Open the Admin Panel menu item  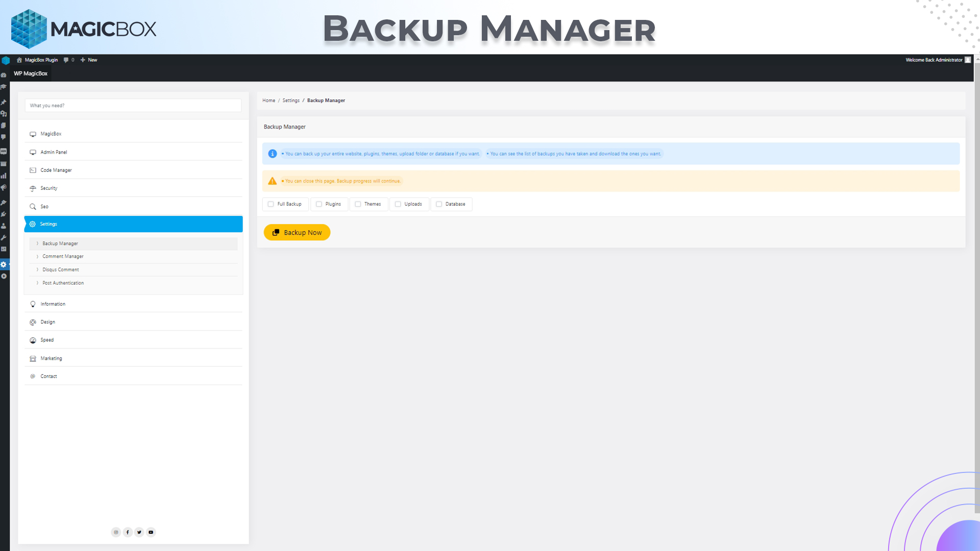point(133,152)
